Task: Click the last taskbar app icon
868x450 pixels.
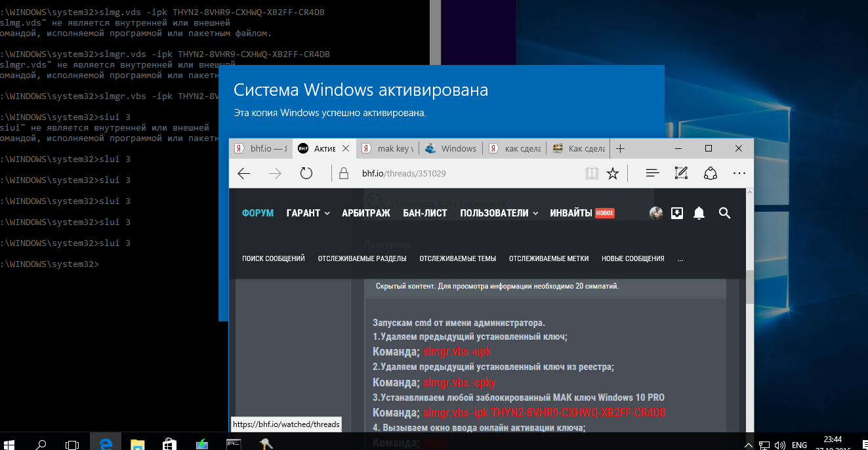Action: coord(266,444)
